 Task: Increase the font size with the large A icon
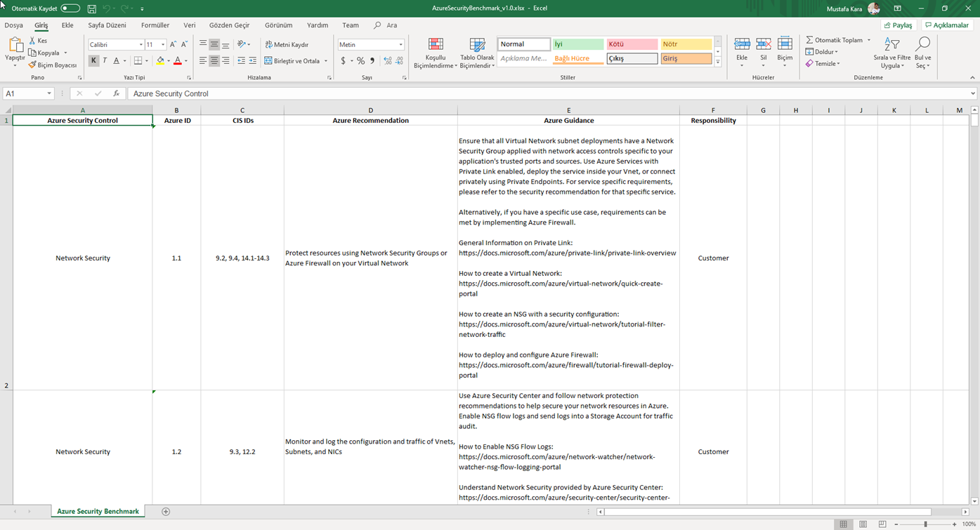coord(173,44)
